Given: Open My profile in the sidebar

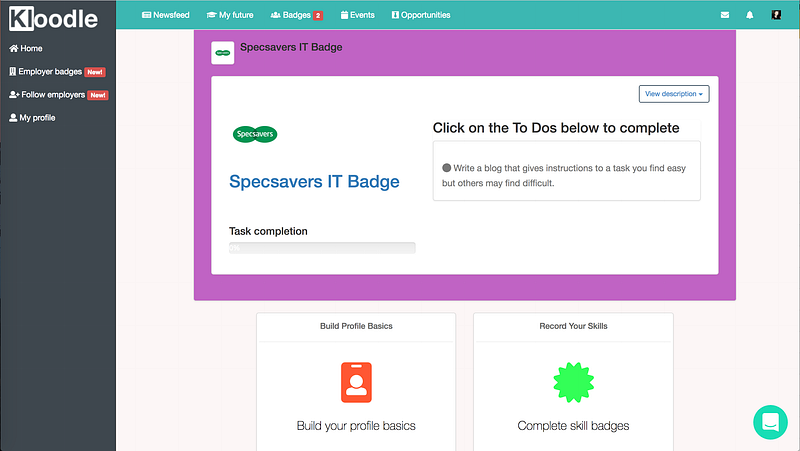Looking at the screenshot, I should pos(32,118).
